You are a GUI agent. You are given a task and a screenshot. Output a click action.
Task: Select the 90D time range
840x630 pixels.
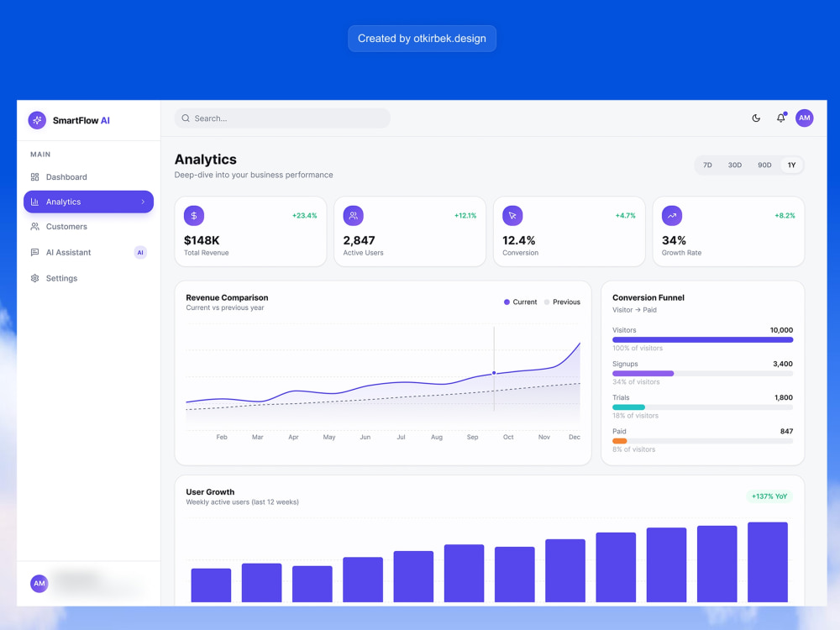[x=764, y=165]
